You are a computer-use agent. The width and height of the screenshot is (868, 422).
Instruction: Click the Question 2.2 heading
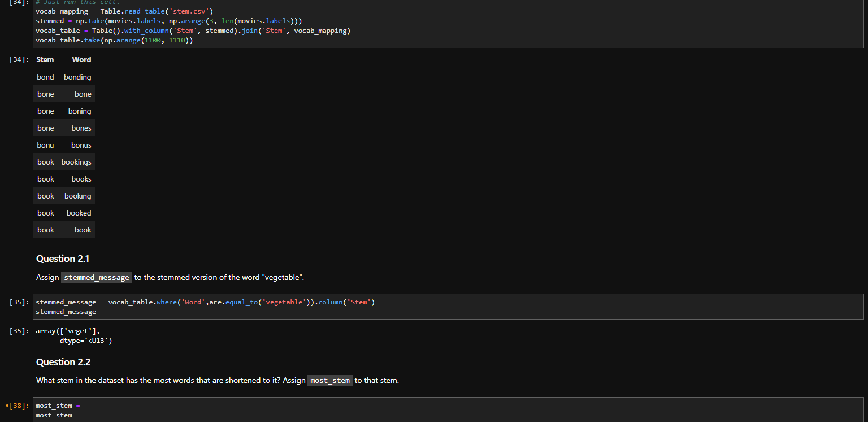click(63, 362)
